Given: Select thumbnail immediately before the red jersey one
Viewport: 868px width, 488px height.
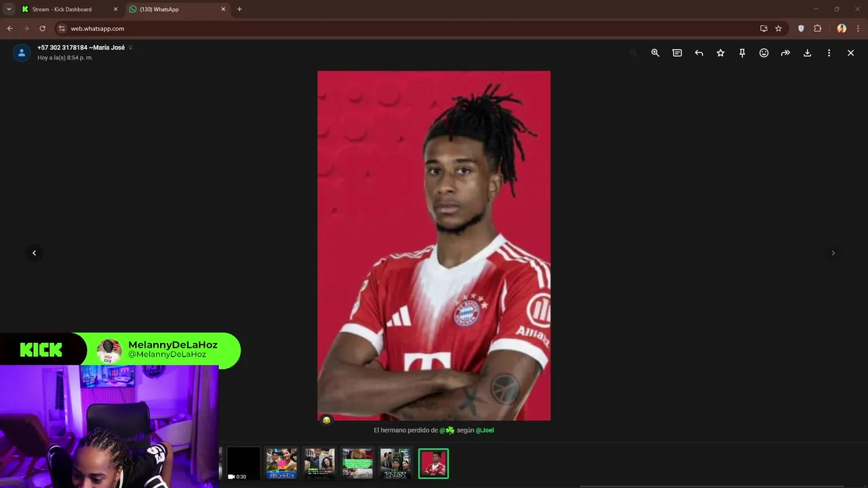Looking at the screenshot, I should tap(395, 464).
